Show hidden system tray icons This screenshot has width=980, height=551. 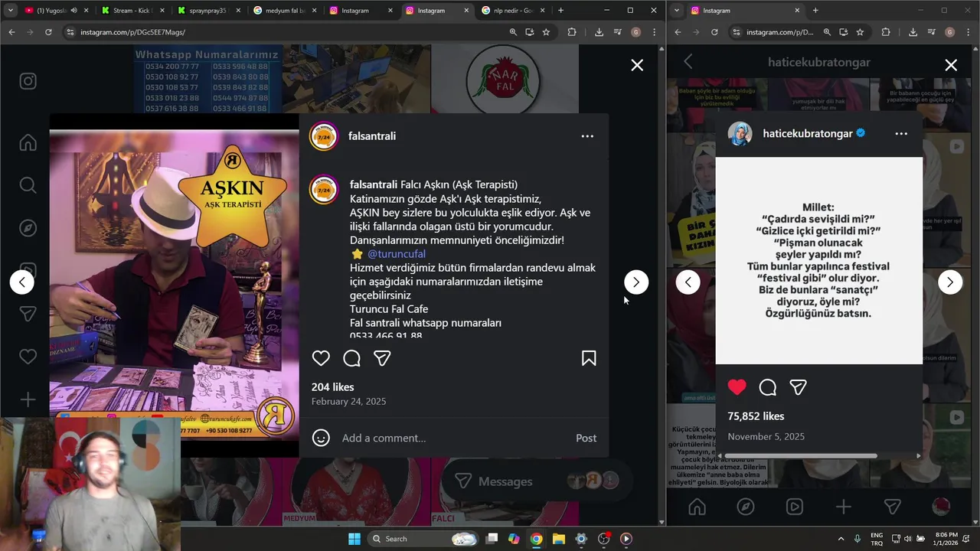841,539
